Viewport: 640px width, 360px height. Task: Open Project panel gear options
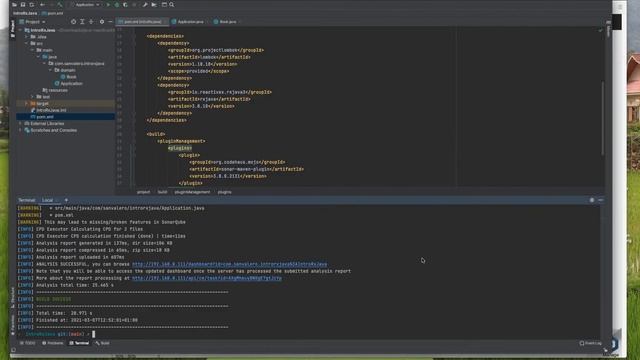pos(102,22)
